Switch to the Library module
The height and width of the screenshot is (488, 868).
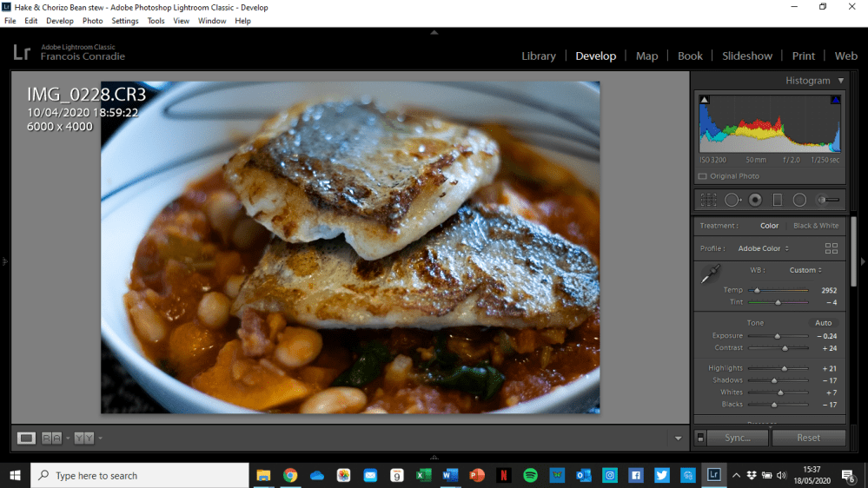538,56
